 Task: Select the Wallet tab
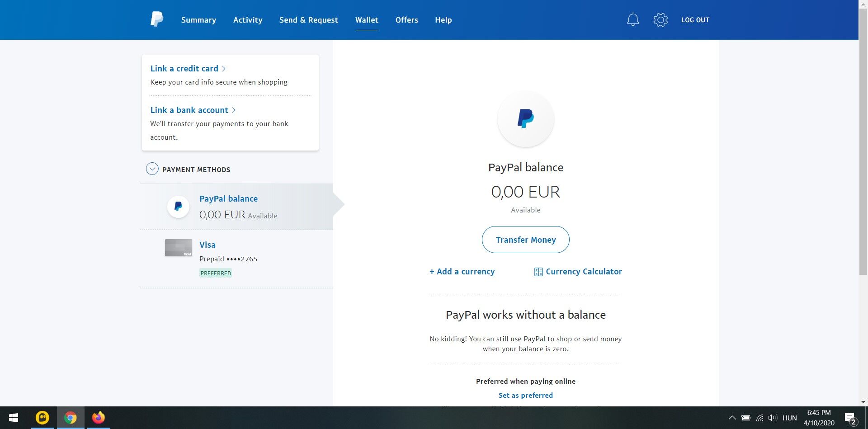point(367,20)
